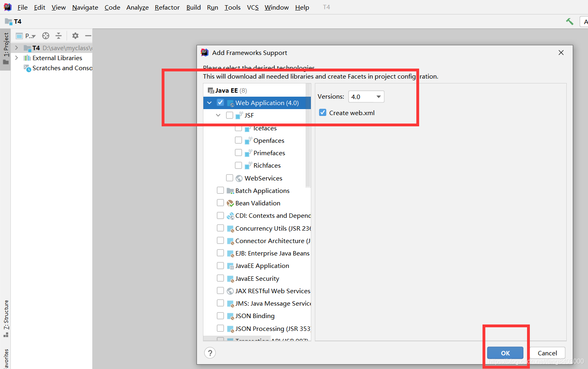This screenshot has height=369, width=588.
Task: Expand External Libraries node
Action: point(16,58)
